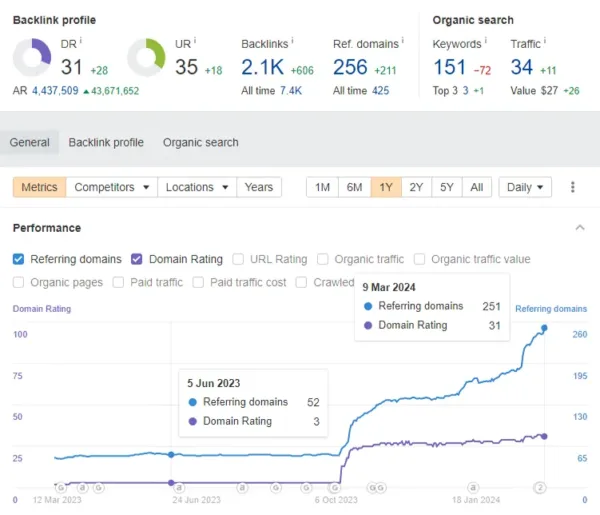The width and height of the screenshot is (600, 515).
Task: Click purple data point for 9 Mar 2024
Action: [544, 436]
